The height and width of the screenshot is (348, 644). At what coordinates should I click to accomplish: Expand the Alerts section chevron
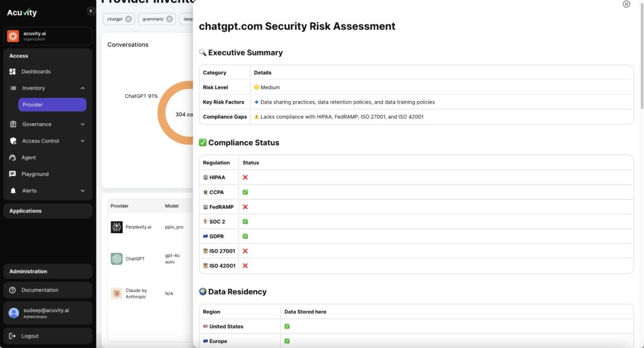(x=82, y=191)
